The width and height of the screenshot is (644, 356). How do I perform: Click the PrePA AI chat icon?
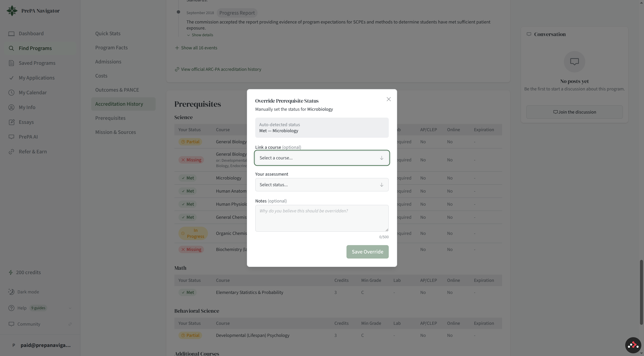[x=11, y=137]
